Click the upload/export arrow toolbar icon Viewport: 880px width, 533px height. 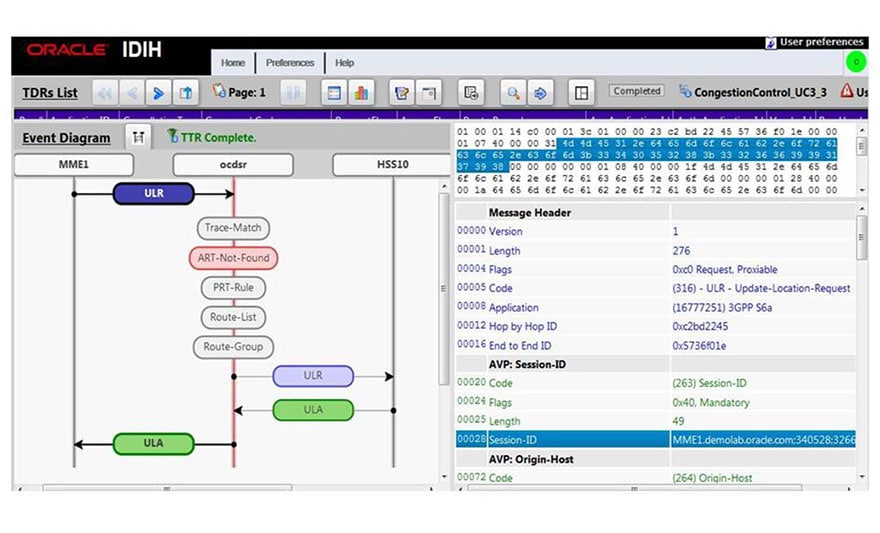186,93
